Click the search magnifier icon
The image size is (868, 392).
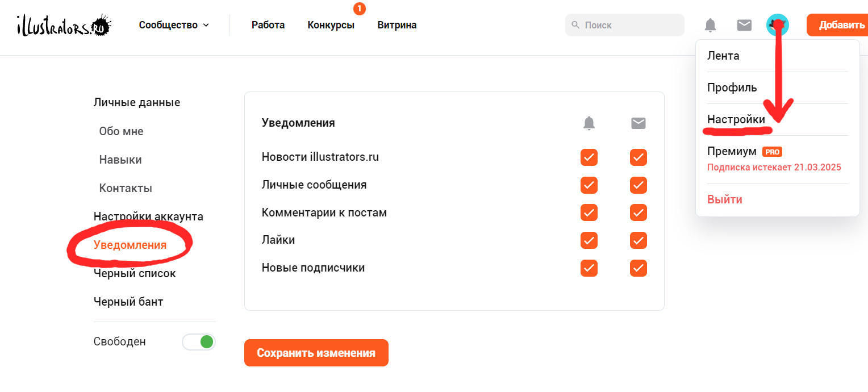[575, 25]
